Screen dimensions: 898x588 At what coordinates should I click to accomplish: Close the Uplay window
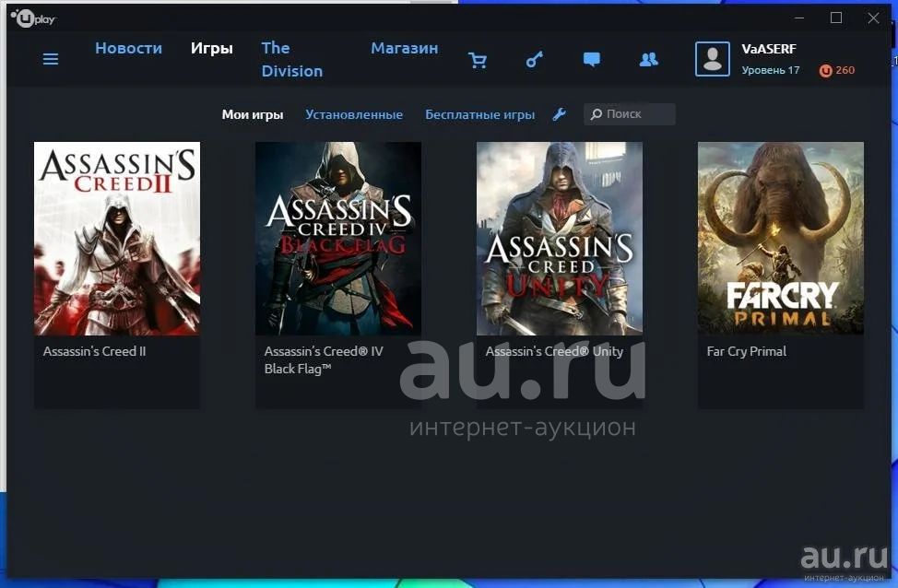pyautogui.click(x=873, y=18)
